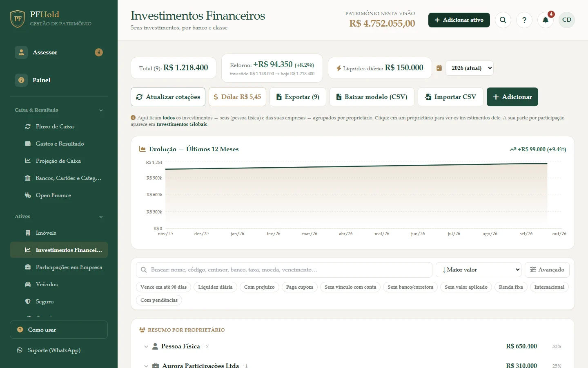Toggle the Internacional filter chip
The height and width of the screenshot is (368, 588).
pyautogui.click(x=549, y=287)
